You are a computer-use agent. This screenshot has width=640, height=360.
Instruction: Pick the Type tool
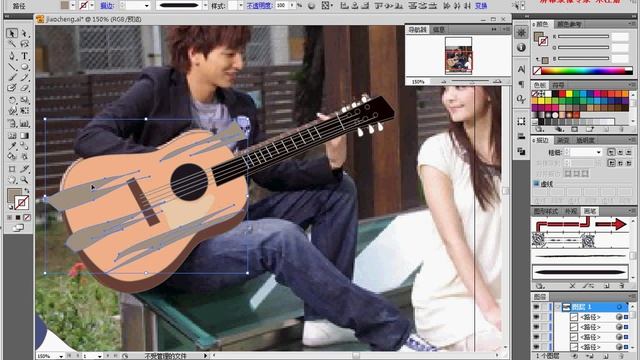point(24,56)
